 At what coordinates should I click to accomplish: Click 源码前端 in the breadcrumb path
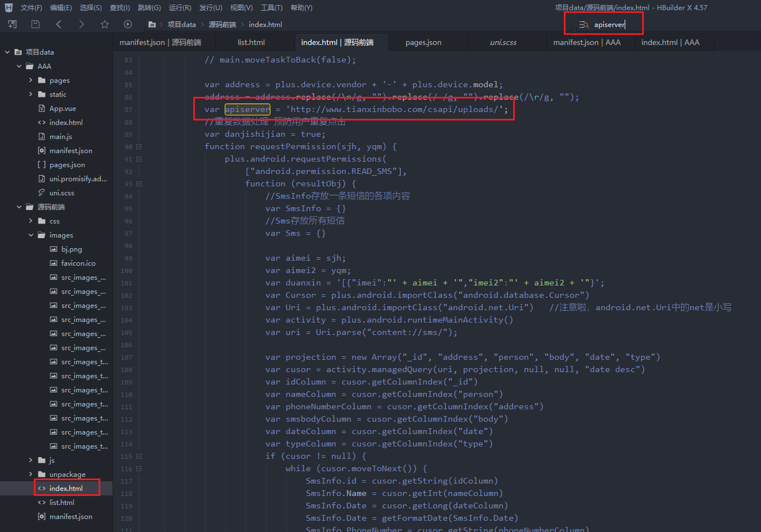(222, 25)
